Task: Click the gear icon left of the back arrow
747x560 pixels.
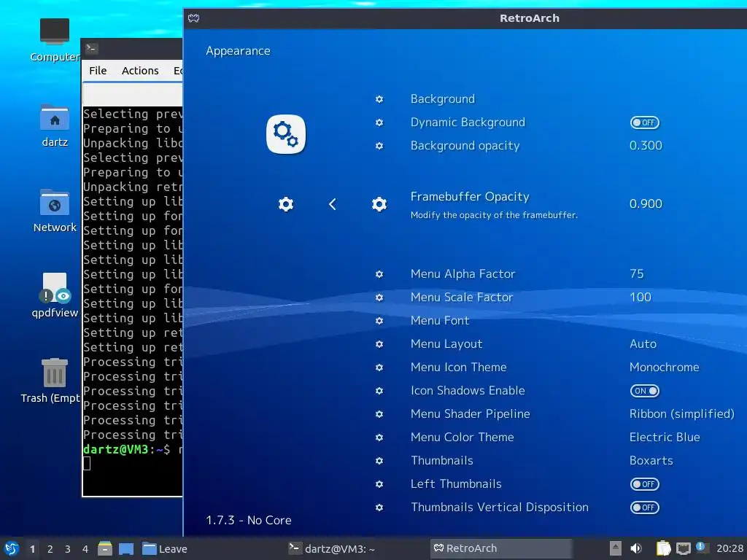Action: click(x=286, y=204)
